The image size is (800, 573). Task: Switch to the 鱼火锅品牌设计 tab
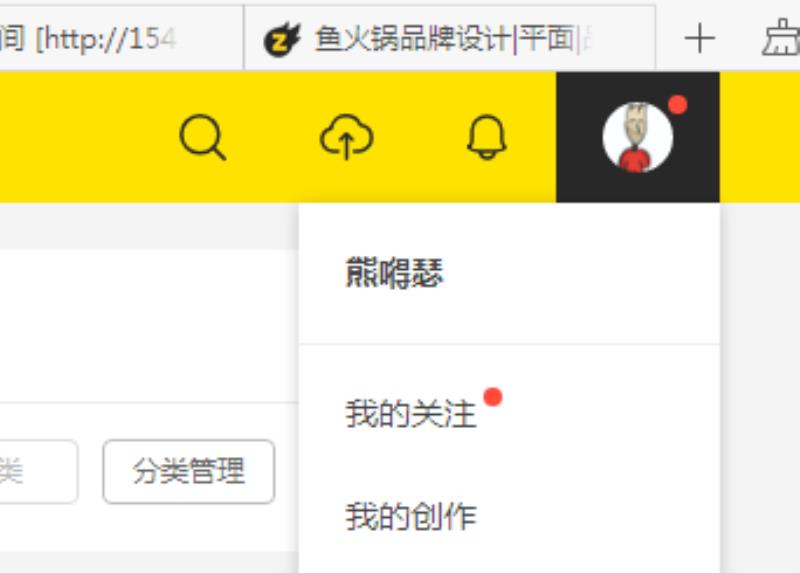tap(449, 38)
